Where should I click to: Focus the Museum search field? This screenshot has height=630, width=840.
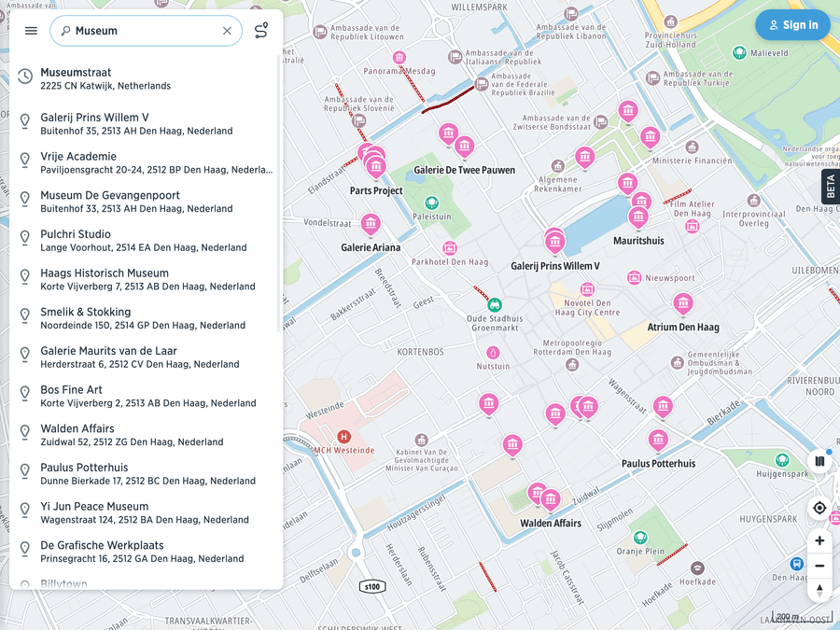coord(146,31)
